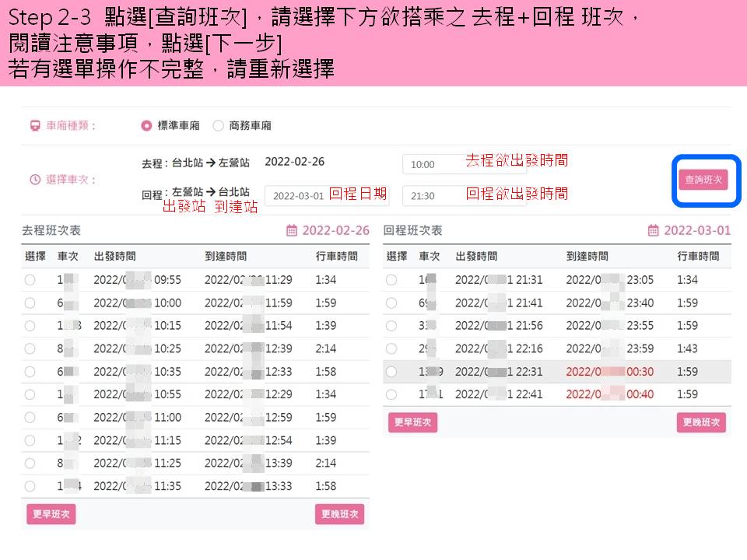
Task: Click 更晚班次 under the return timetable
Action: point(700,422)
